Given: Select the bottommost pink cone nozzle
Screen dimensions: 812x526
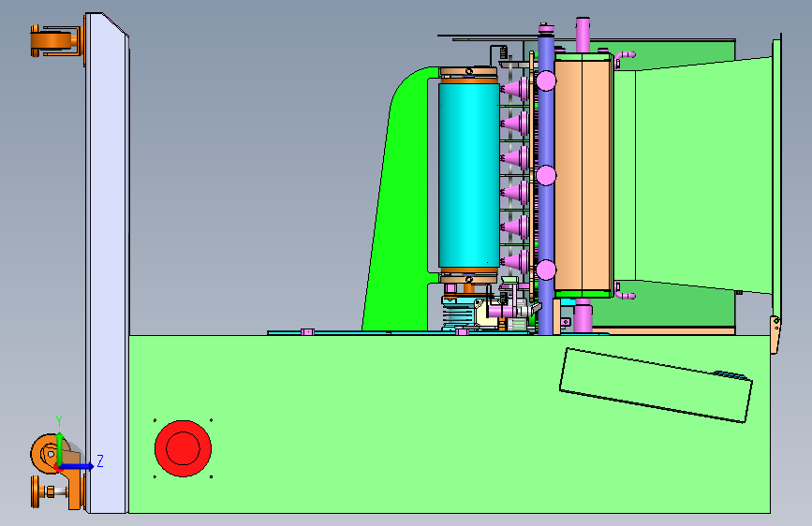Looking at the screenshot, I should click(x=516, y=261).
